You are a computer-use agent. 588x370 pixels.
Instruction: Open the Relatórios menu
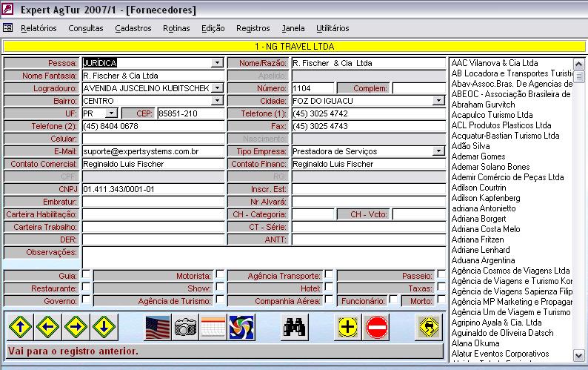39,28
